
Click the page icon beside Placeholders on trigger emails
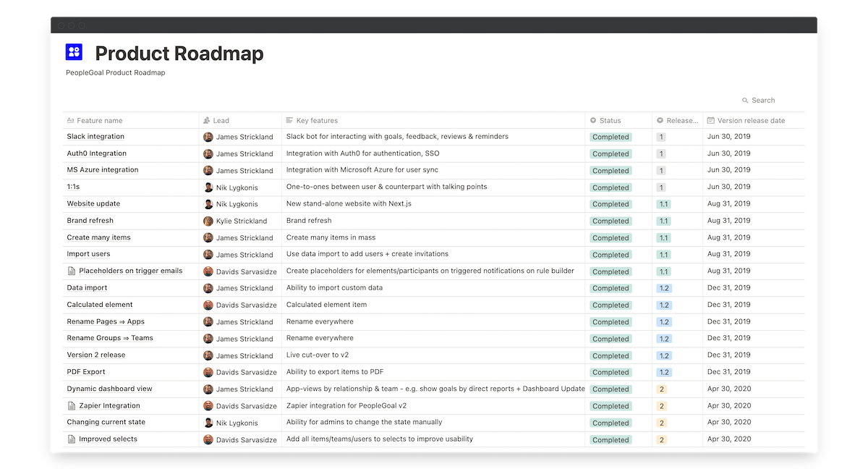click(72, 271)
